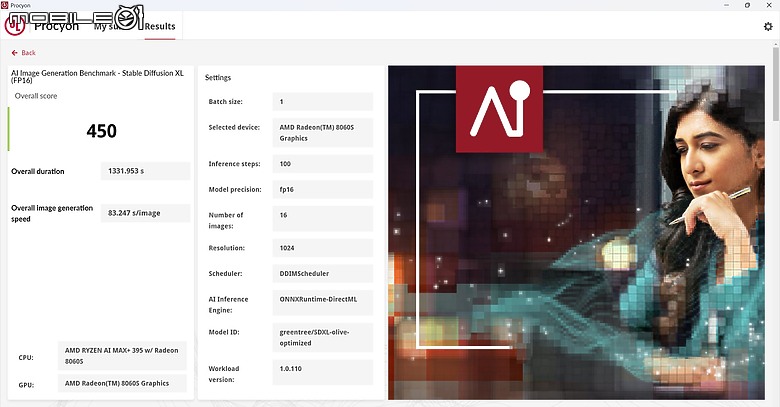
Task: Switch to the Results tab
Action: pos(160,26)
